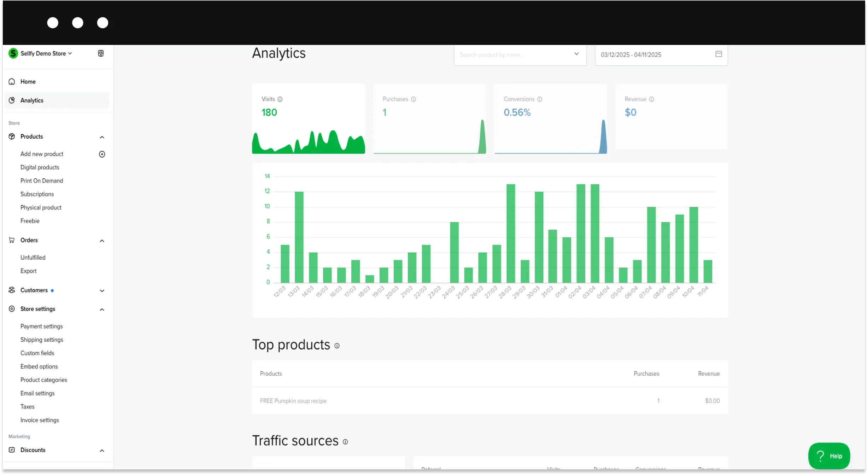This screenshot has width=868, height=475.
Task: Open Shipping settings
Action: [42, 340]
